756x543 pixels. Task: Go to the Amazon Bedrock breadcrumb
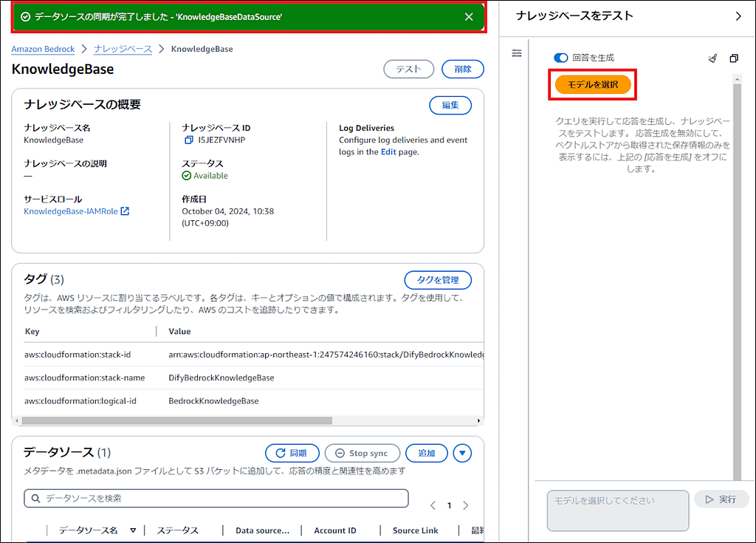43,49
